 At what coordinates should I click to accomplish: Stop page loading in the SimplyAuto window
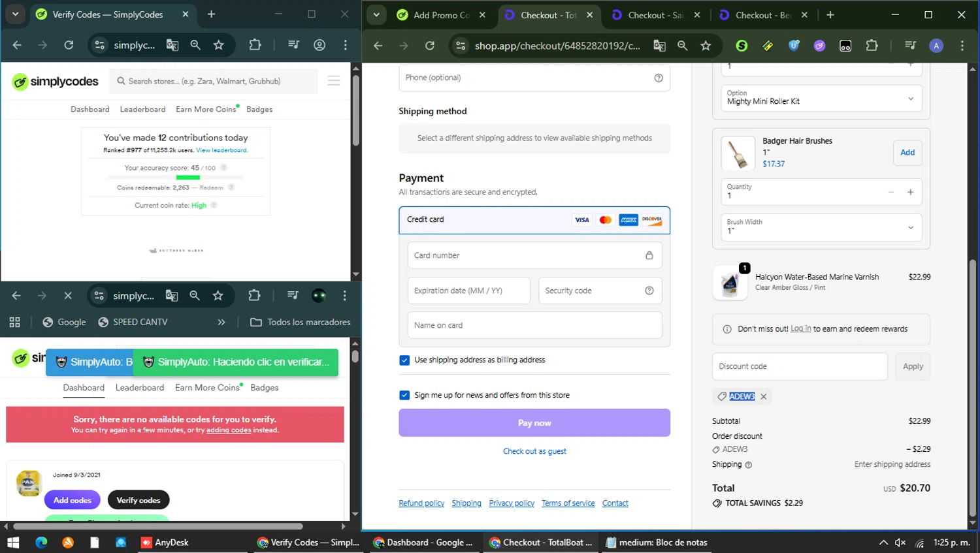pyautogui.click(x=68, y=296)
